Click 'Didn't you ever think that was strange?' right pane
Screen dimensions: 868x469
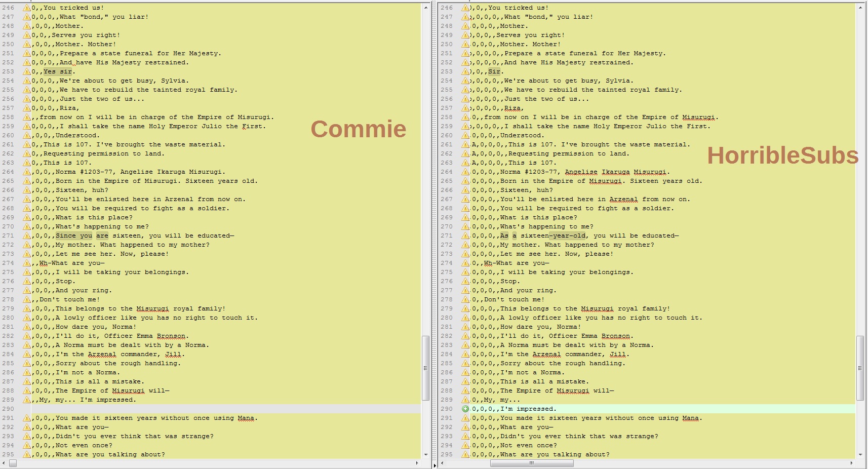(x=579, y=436)
